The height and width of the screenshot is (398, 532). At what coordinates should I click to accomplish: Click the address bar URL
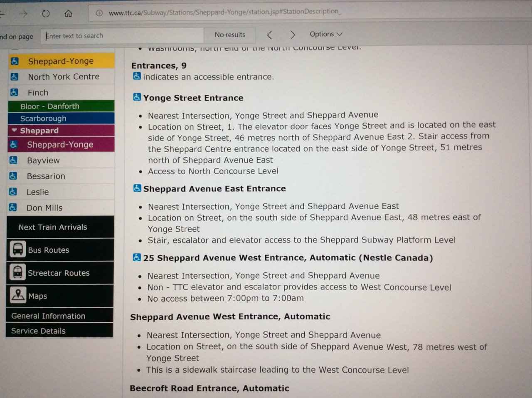point(225,12)
